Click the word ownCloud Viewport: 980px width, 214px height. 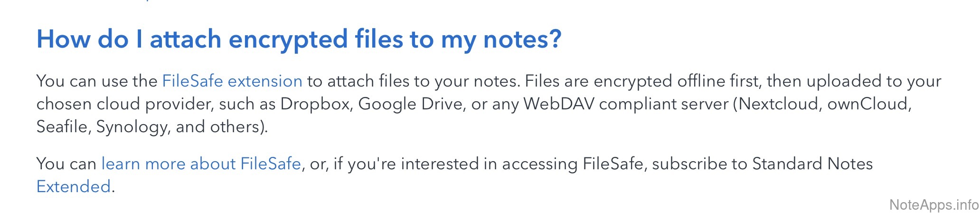coord(868,104)
